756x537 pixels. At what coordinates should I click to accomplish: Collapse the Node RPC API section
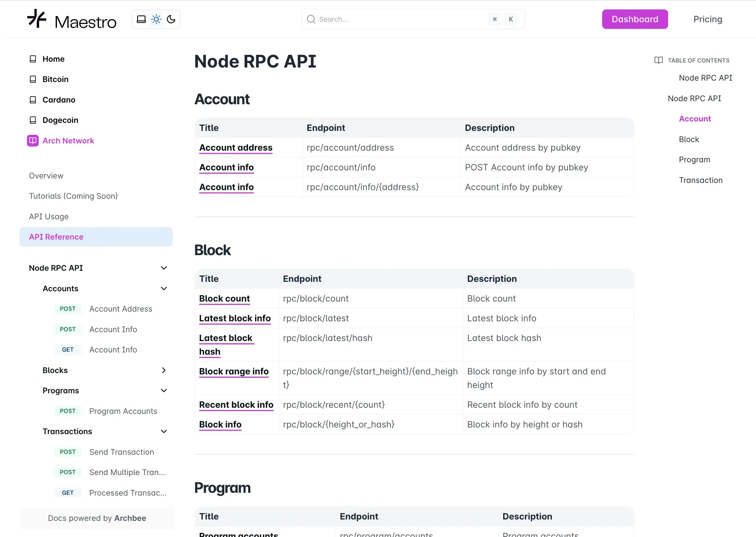click(x=164, y=268)
